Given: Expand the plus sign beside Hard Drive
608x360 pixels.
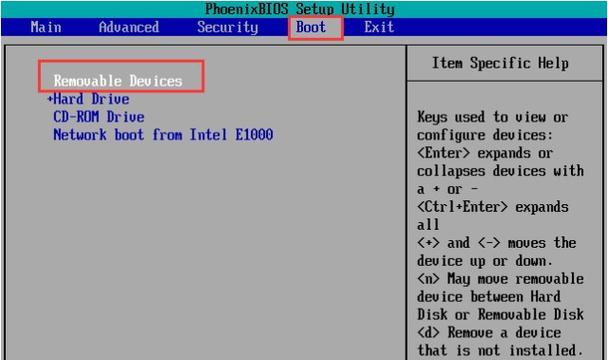Looking at the screenshot, I should coord(50,99).
